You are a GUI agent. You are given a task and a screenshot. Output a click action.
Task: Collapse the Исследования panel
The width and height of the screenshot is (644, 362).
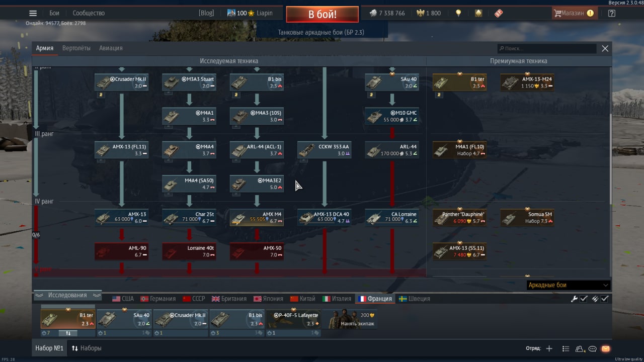pos(67,295)
